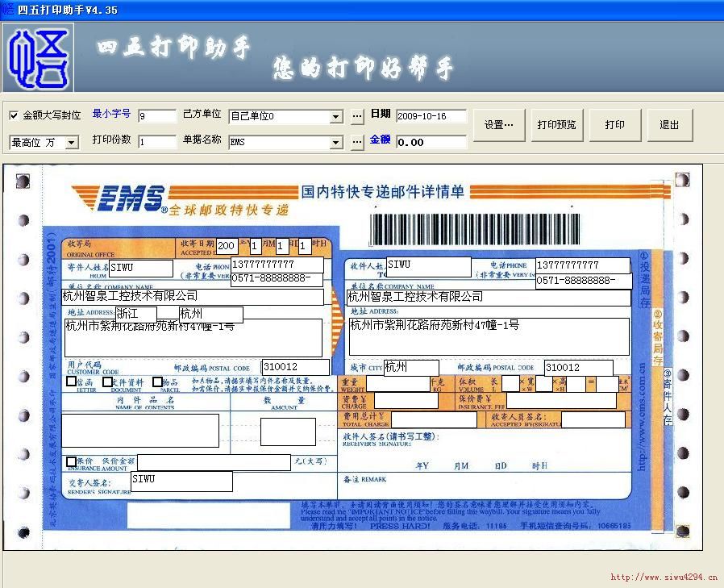This screenshot has width=724, height=588.
Task: Click the browse button beside 单据名称
Action: coord(357,143)
